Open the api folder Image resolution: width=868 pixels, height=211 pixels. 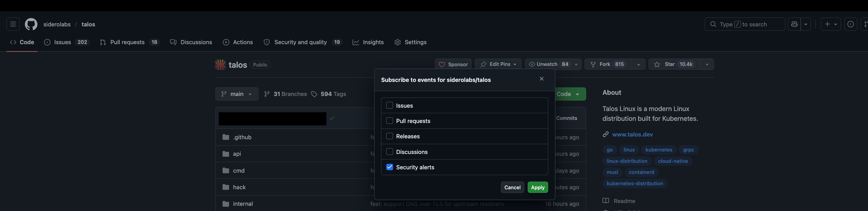click(x=237, y=154)
